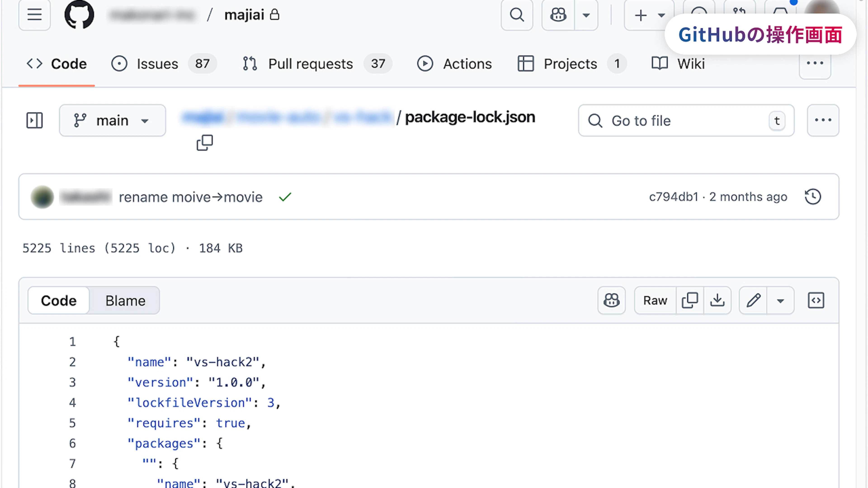The height and width of the screenshot is (488, 868).
Task: Toggle the file tree side panel
Action: pyautogui.click(x=34, y=120)
